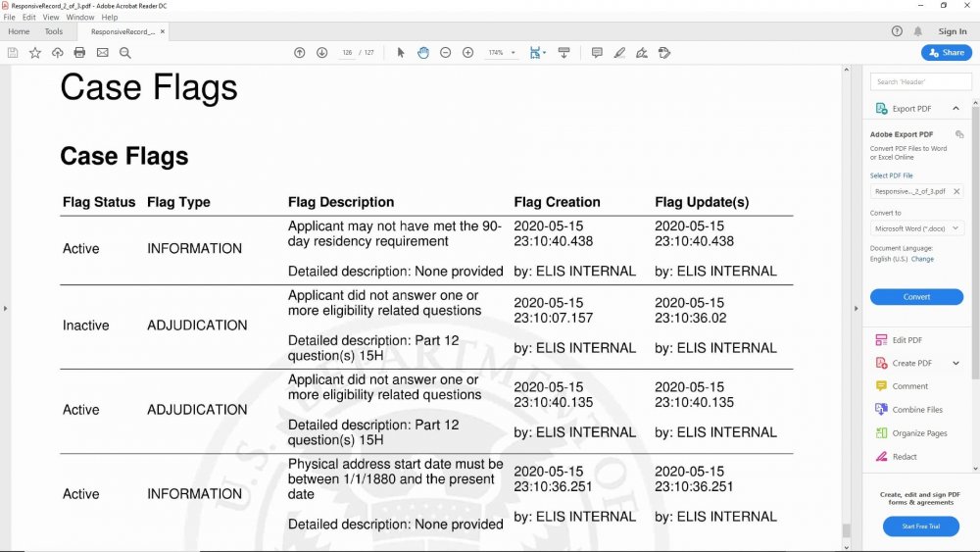Image resolution: width=980 pixels, height=552 pixels.
Task: Click the Inactive flag status cell
Action: pos(85,326)
